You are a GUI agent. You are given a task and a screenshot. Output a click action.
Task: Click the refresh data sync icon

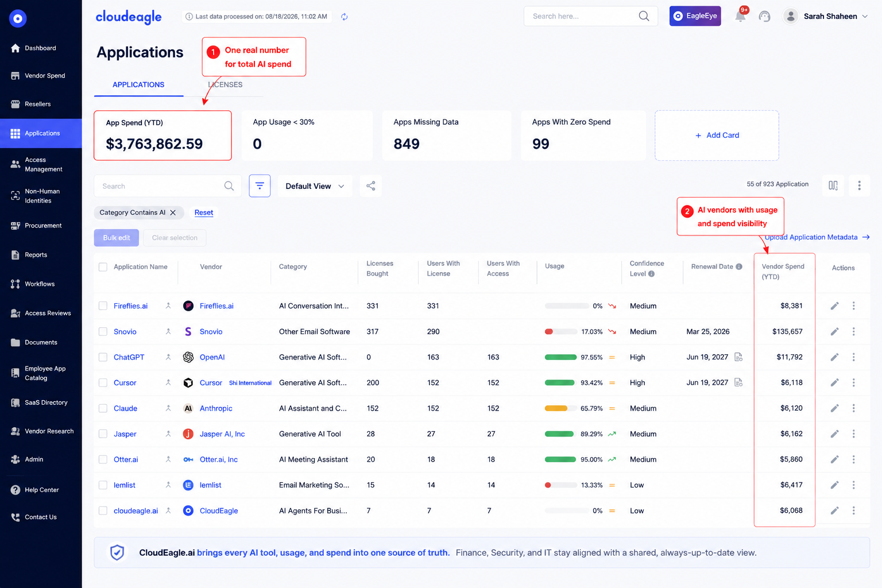pos(345,17)
